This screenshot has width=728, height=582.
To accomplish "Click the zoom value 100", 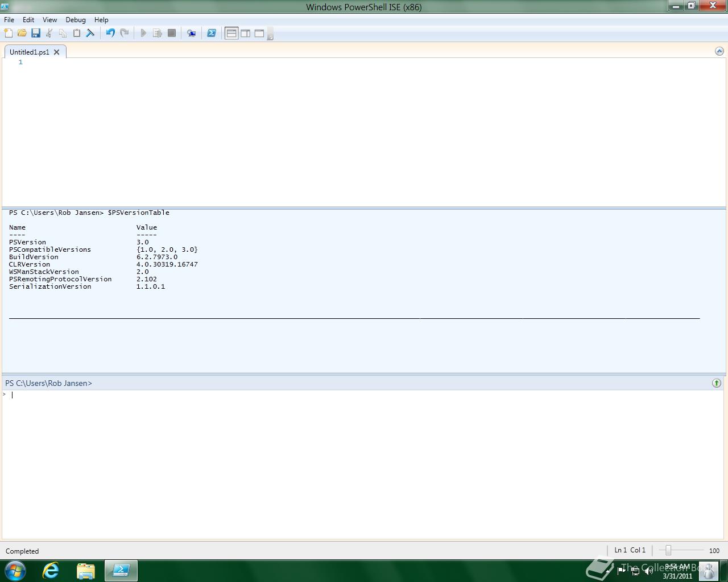I will [714, 551].
